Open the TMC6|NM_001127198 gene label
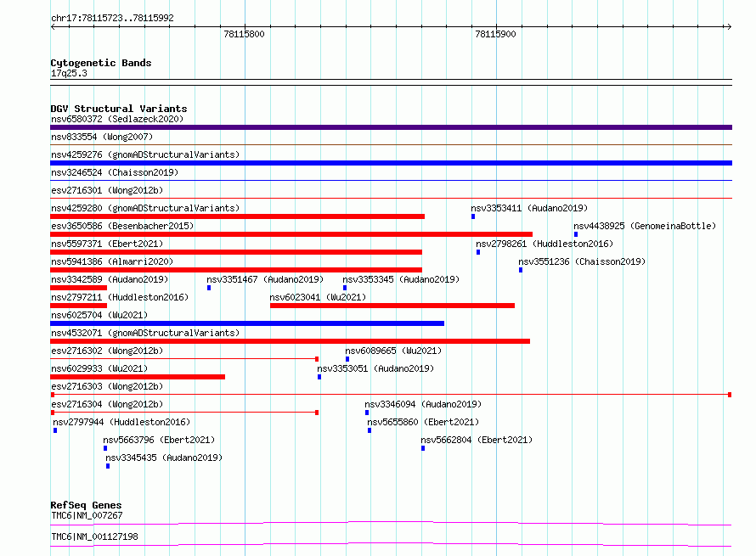 (x=94, y=536)
